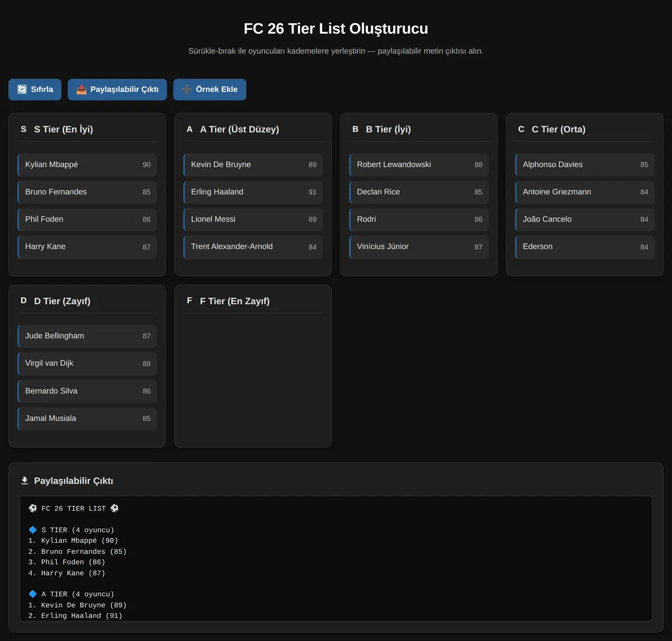Select the Alphonso Davies player card

click(x=585, y=165)
